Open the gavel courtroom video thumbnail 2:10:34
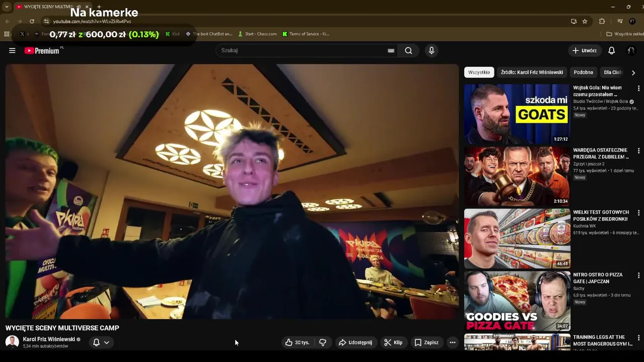Viewport: 644px width, 362px height. click(517, 176)
